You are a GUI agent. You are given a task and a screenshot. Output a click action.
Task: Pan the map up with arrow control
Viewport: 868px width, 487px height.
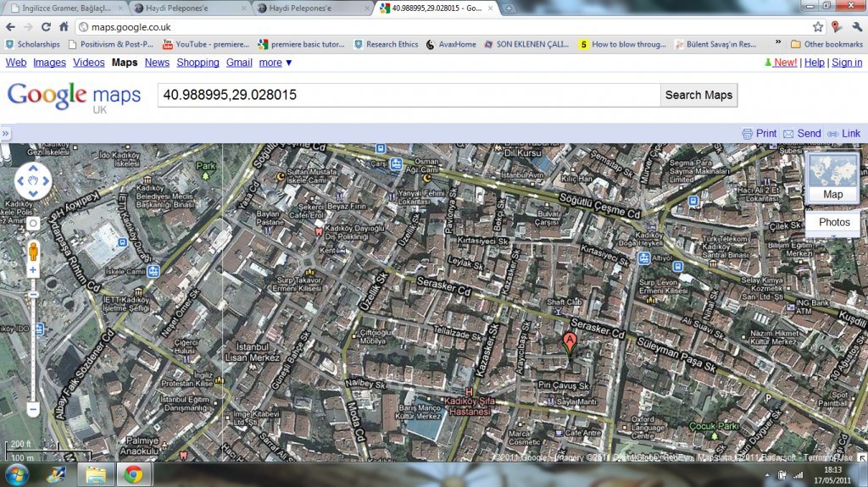33,169
